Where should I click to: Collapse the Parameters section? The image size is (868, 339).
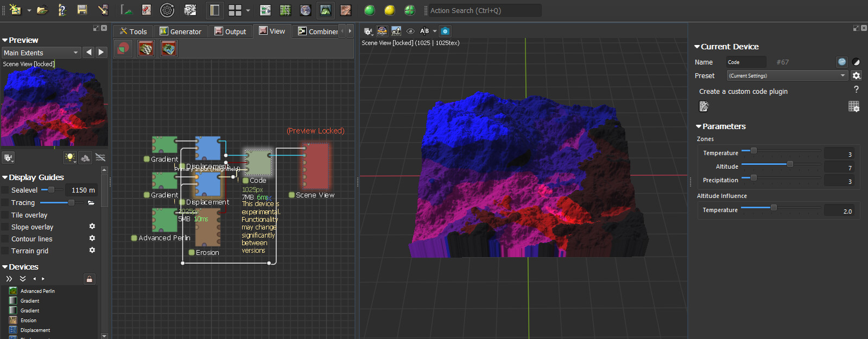699,126
